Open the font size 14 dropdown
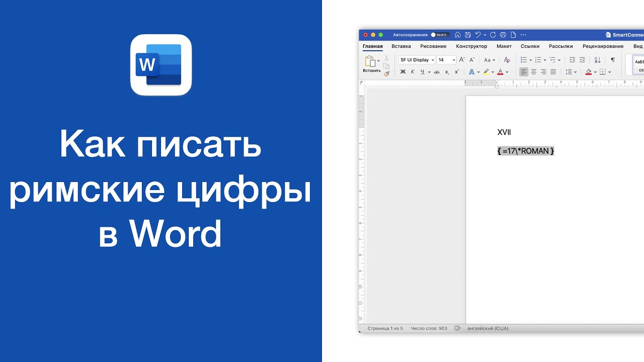The width and height of the screenshot is (644, 362). [454, 60]
